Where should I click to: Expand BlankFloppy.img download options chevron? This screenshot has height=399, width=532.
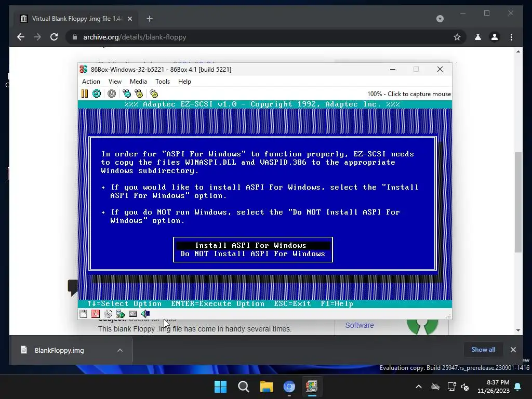click(120, 350)
